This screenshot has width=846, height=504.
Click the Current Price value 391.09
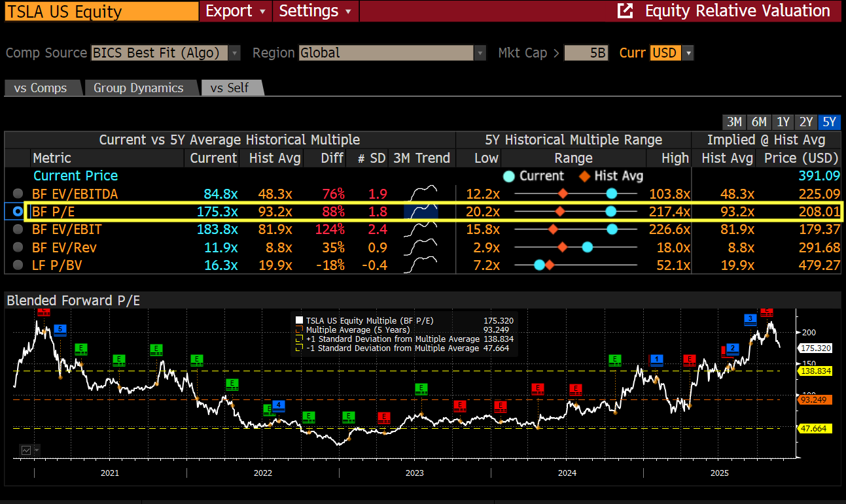[x=819, y=176]
